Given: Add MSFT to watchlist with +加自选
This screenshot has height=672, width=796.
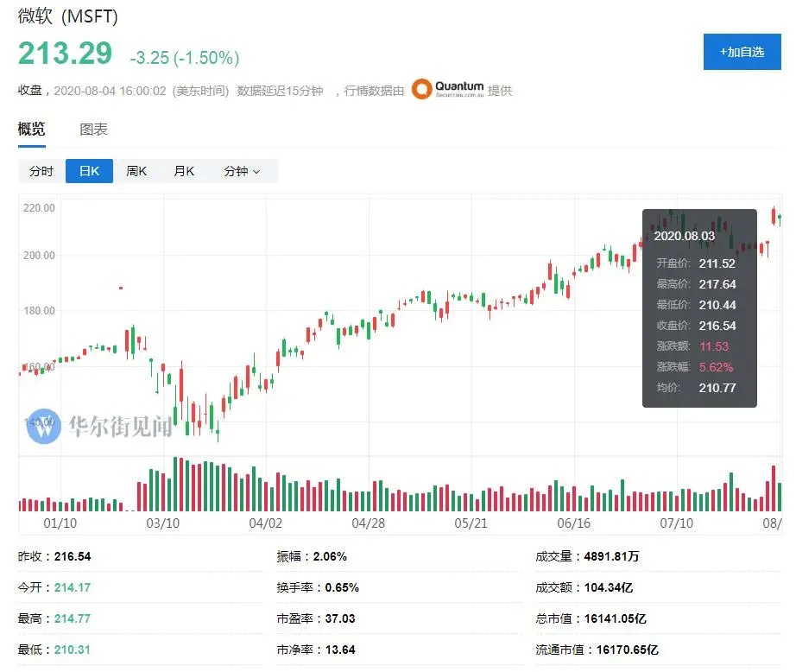Looking at the screenshot, I should click(742, 52).
